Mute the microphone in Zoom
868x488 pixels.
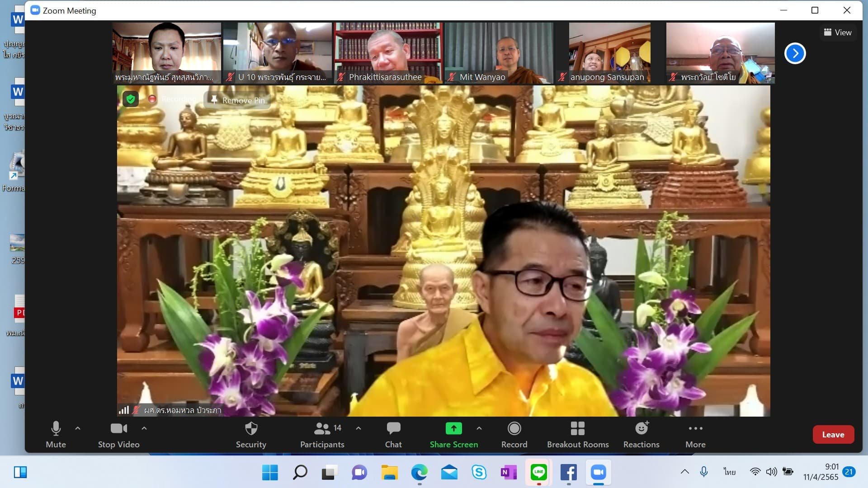[56, 435]
